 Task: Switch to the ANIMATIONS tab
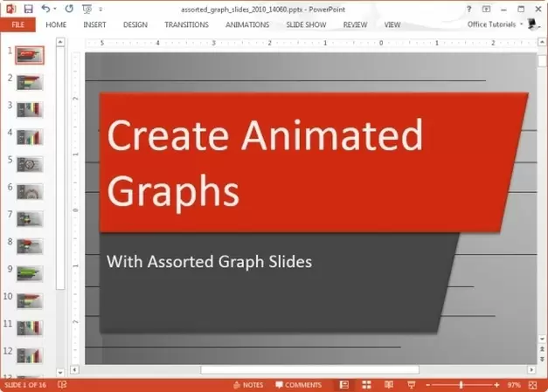click(247, 24)
